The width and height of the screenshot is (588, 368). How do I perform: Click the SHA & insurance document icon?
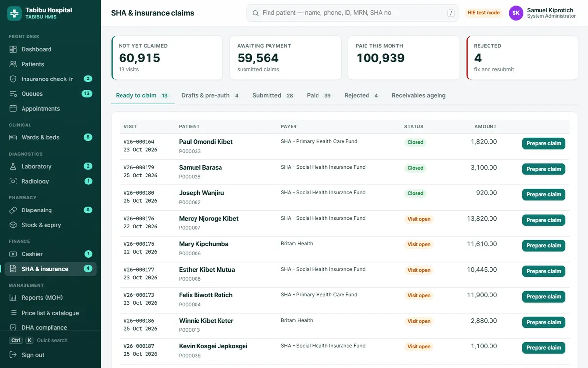(13, 269)
